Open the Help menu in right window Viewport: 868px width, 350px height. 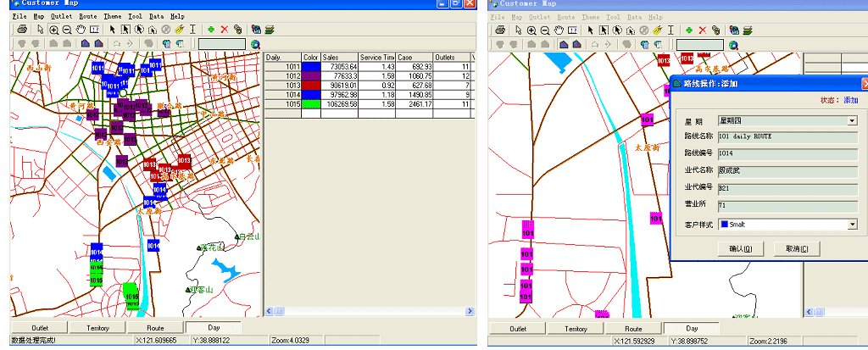tap(655, 17)
